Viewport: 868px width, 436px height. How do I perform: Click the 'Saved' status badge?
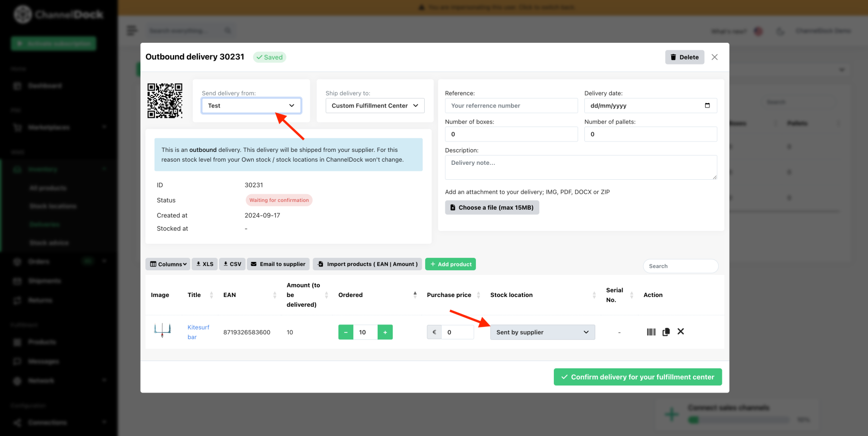[x=270, y=57]
